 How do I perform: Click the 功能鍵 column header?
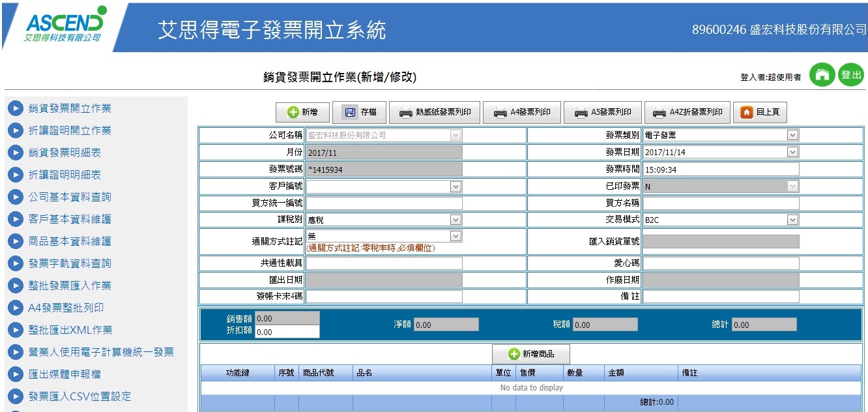pyautogui.click(x=238, y=373)
